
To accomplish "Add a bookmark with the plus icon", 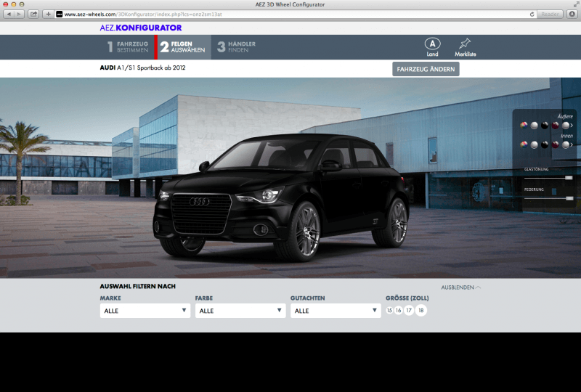I will click(48, 14).
